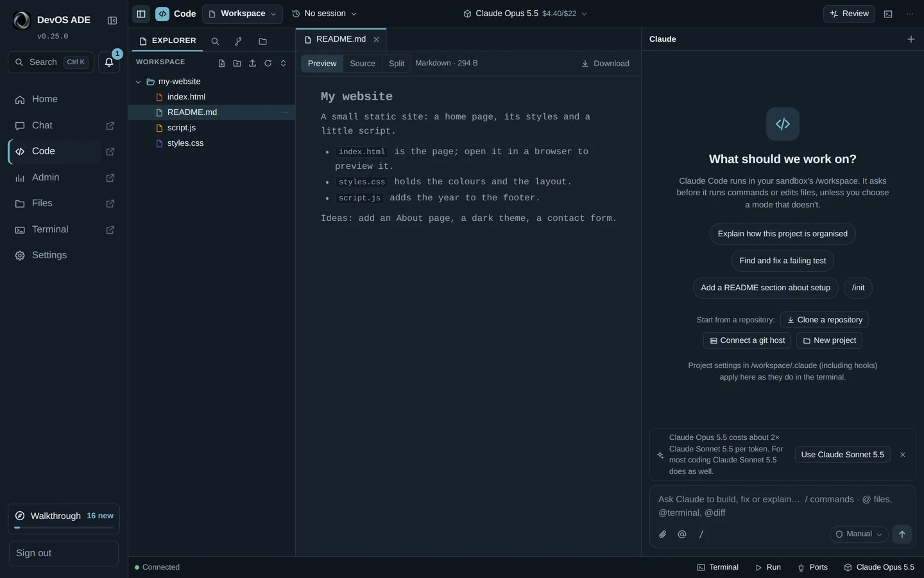
Task: Open the top bar more options ellipsis
Action: point(909,13)
